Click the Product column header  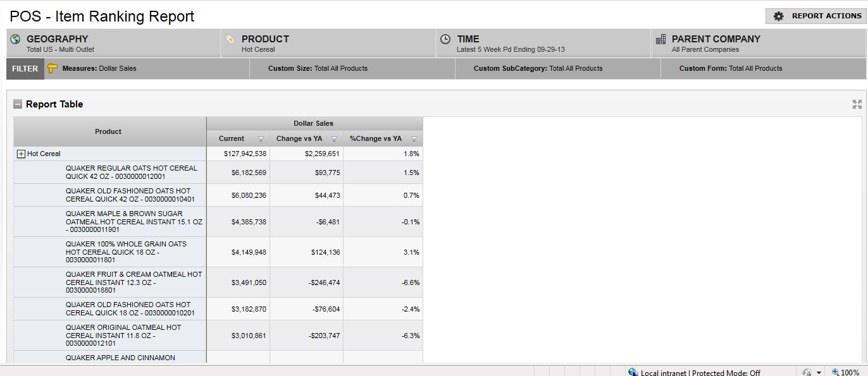[x=108, y=131]
